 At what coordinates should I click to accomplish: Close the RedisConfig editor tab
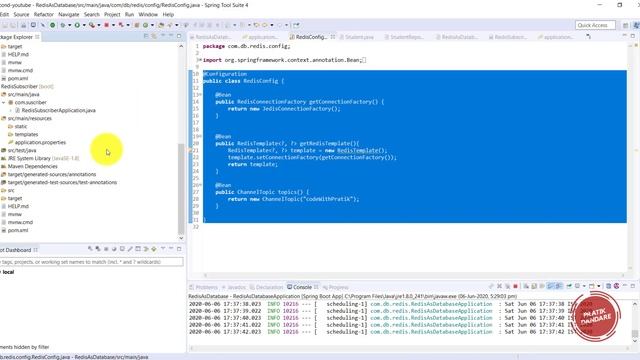[x=333, y=37]
